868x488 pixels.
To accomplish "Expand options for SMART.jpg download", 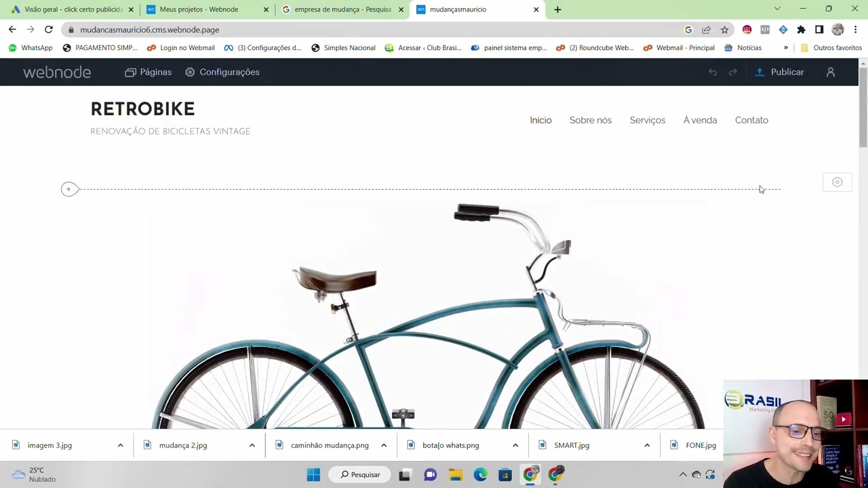I will point(646,445).
